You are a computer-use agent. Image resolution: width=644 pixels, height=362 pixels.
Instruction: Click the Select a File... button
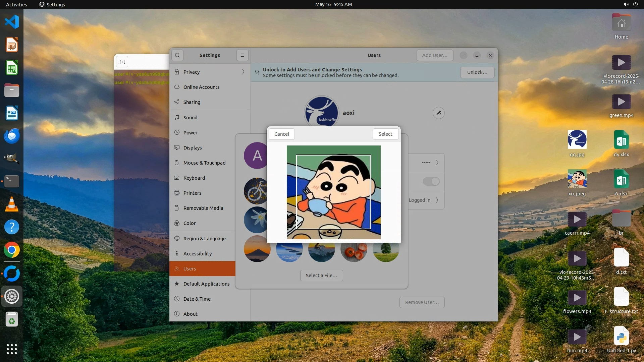tap(321, 276)
